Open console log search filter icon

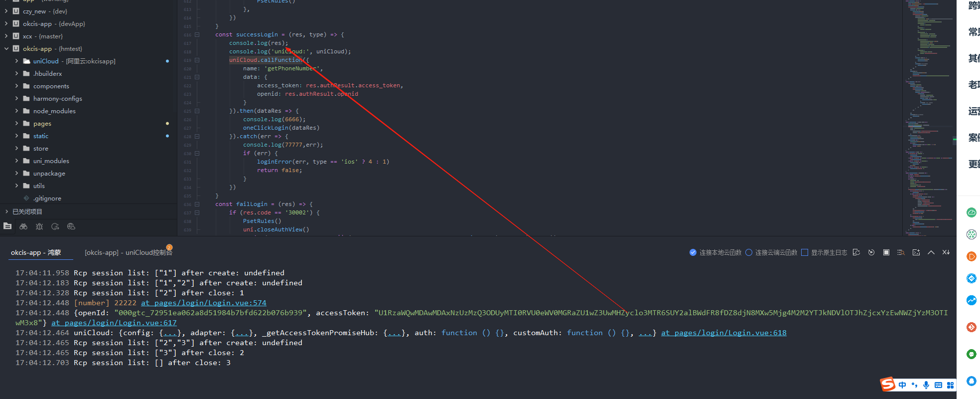point(901,252)
